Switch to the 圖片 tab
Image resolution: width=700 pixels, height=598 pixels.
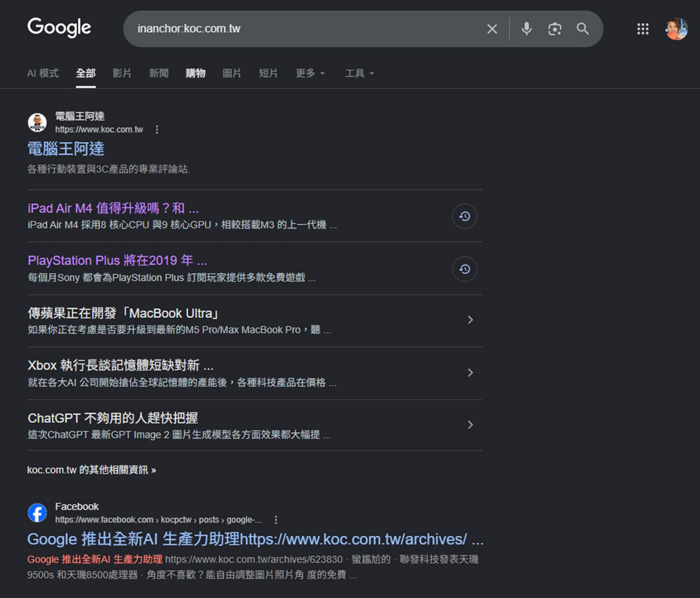point(232,74)
